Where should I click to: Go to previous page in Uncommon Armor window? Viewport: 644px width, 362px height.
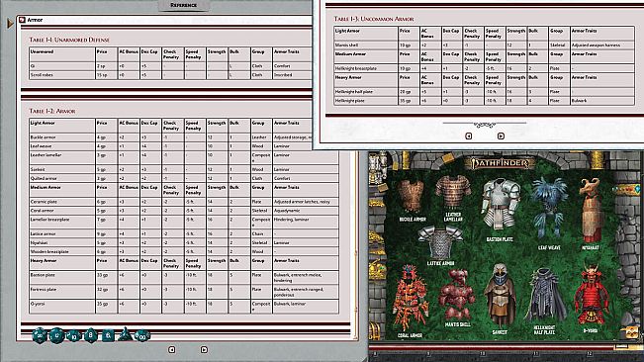(469, 136)
